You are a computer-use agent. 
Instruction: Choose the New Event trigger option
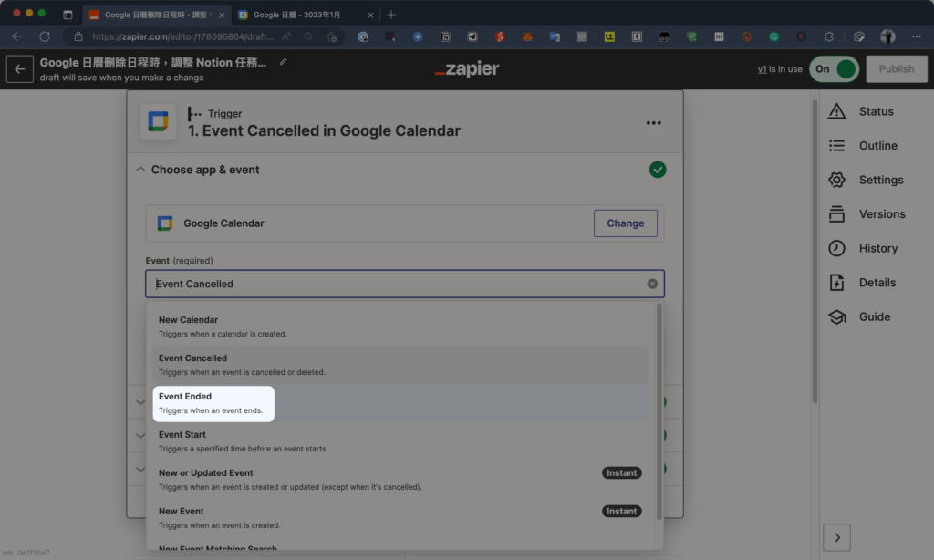coord(400,518)
